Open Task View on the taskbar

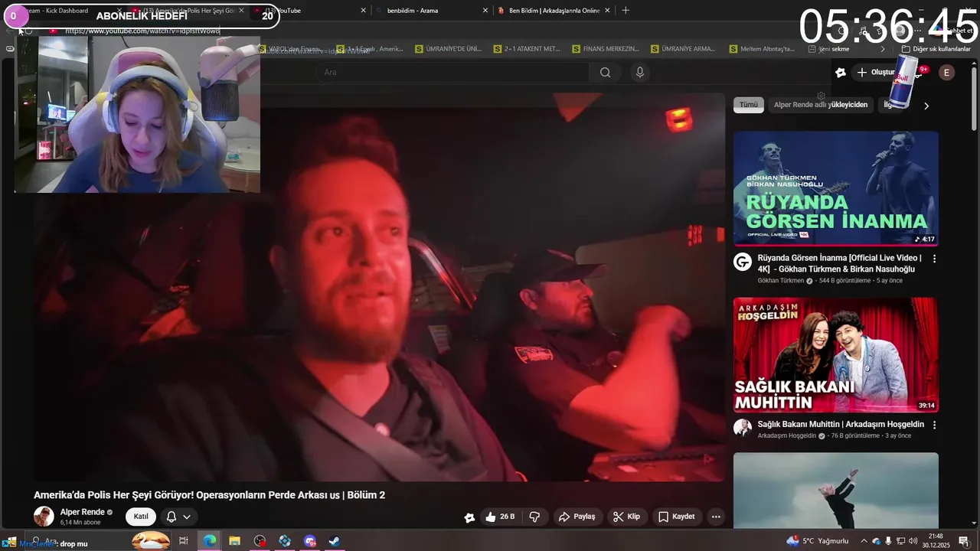[184, 541]
